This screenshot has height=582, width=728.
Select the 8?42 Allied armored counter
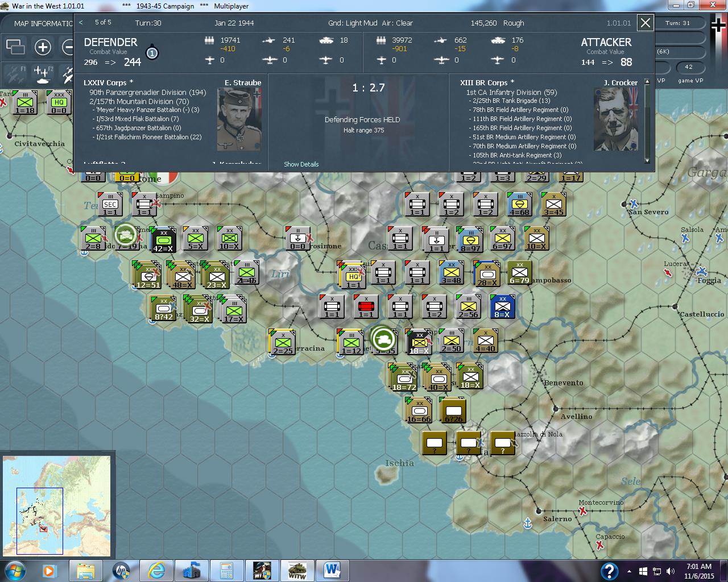point(163,309)
